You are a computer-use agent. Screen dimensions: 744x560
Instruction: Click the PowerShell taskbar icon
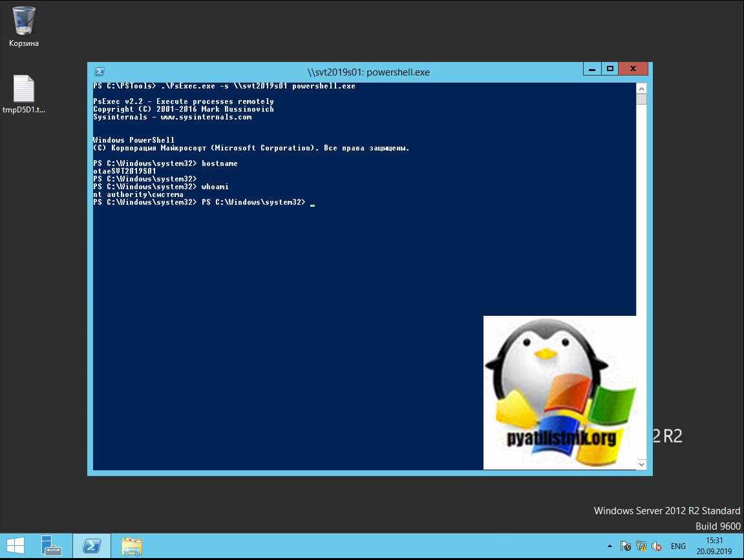(91, 546)
